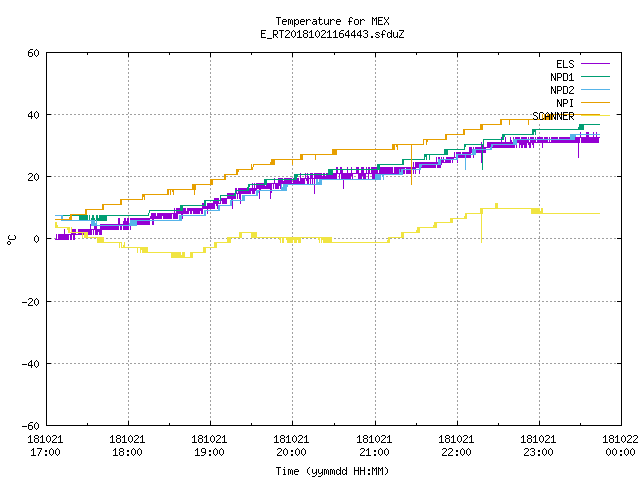Image resolution: width=640 pixels, height=480 pixels.
Task: Select the filename E_RT20181021164443.sfduZ subtitle
Action: (x=332, y=34)
